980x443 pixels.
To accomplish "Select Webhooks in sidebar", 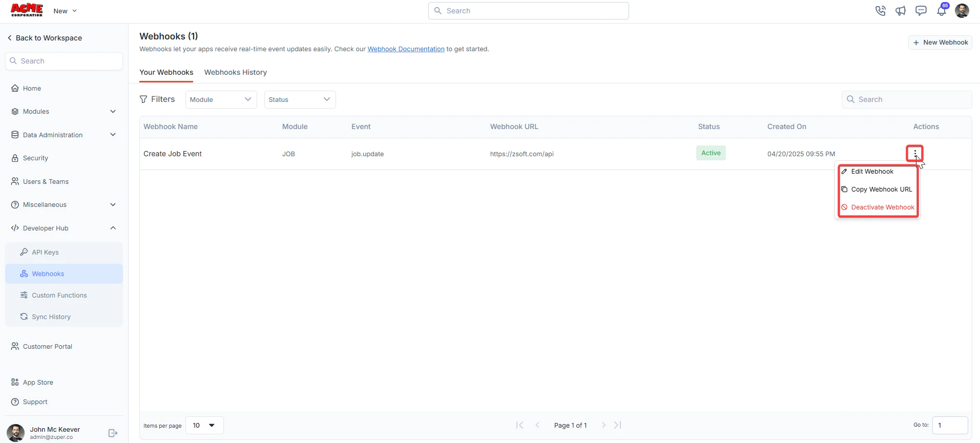I will (x=64, y=273).
